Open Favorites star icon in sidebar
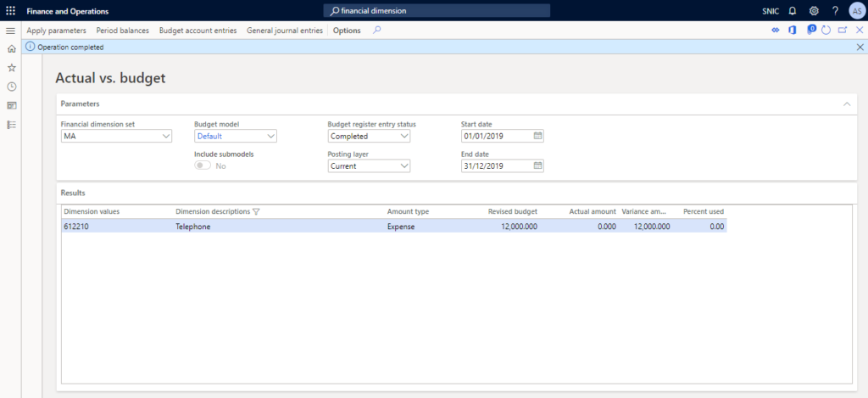This screenshot has width=868, height=398. click(11, 67)
